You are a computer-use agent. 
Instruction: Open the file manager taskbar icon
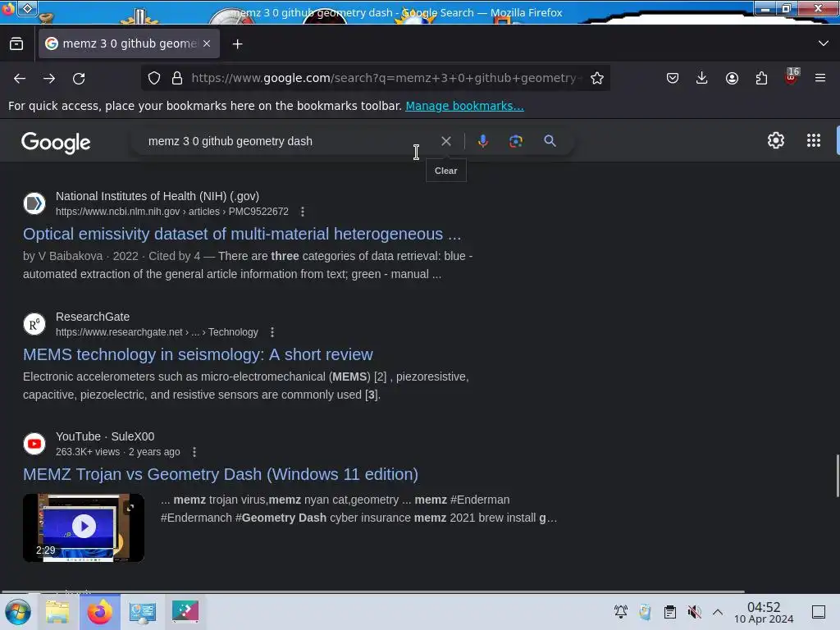point(57,612)
